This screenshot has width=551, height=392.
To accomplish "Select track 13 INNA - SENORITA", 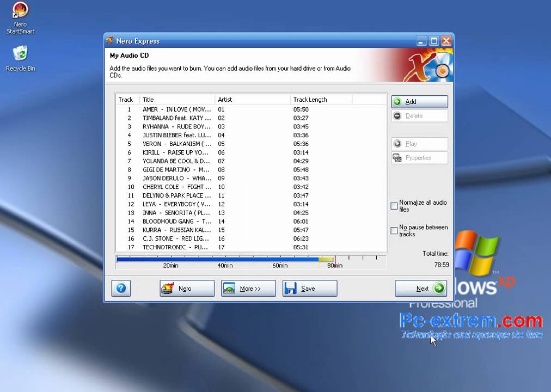I will (251, 213).
